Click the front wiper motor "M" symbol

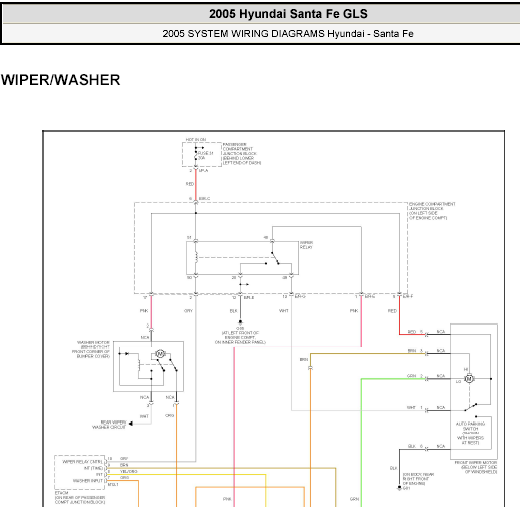click(x=469, y=379)
